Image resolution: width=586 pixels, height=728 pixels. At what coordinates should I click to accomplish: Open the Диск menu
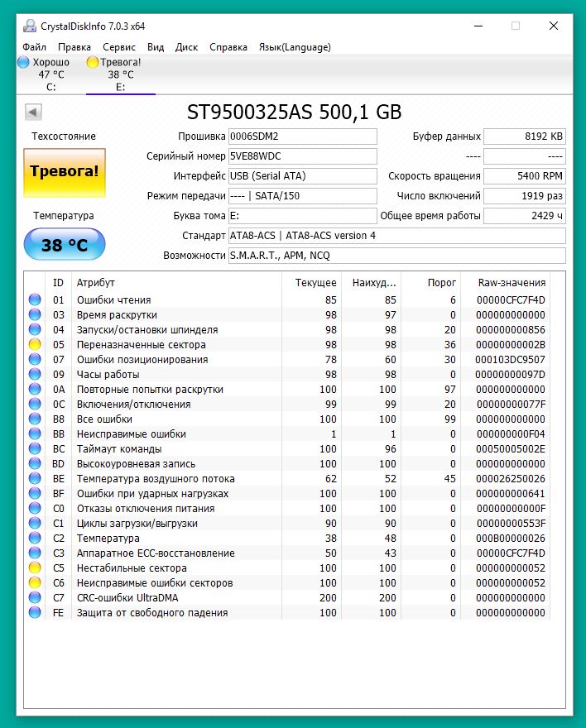tap(186, 47)
